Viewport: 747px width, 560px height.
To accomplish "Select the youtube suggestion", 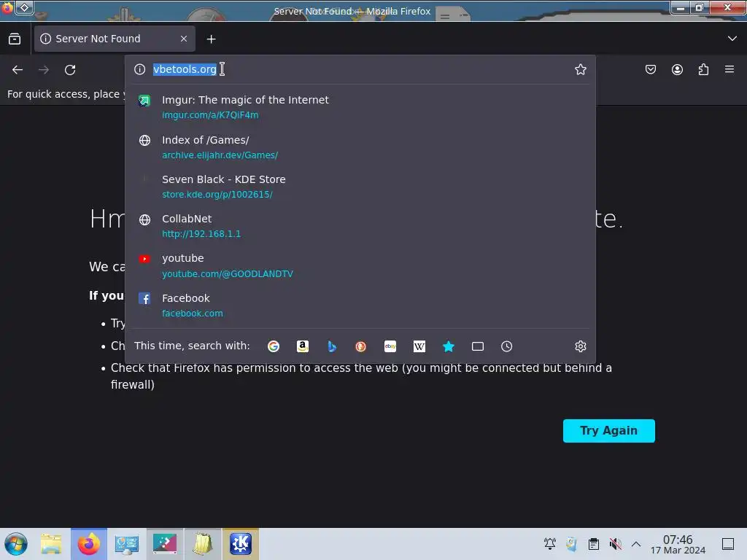I will coord(360,265).
